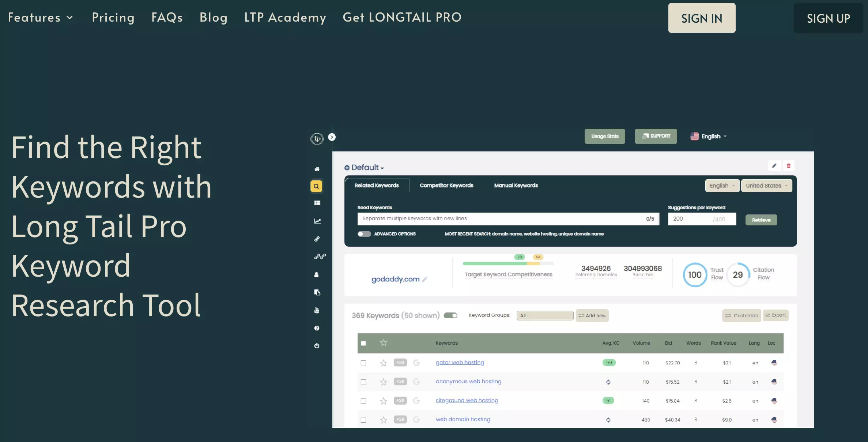868x442 pixels.
Task: Open the Pricing menu item
Action: [113, 17]
